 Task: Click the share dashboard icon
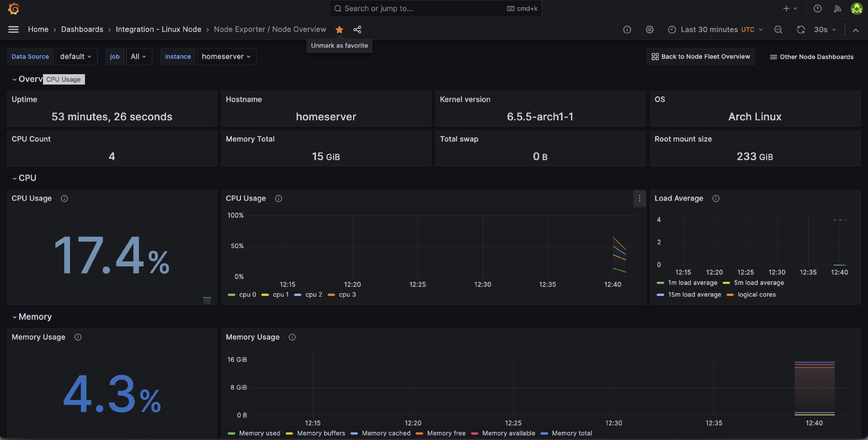[357, 29]
